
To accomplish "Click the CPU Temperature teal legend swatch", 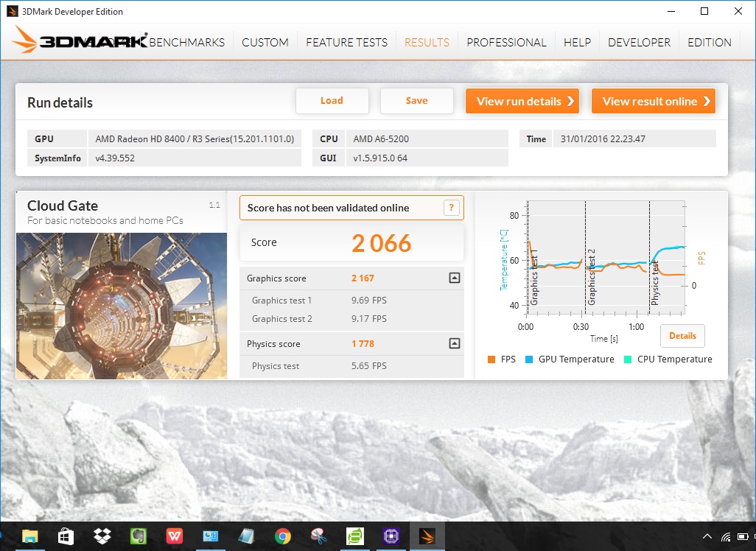I will (x=628, y=359).
